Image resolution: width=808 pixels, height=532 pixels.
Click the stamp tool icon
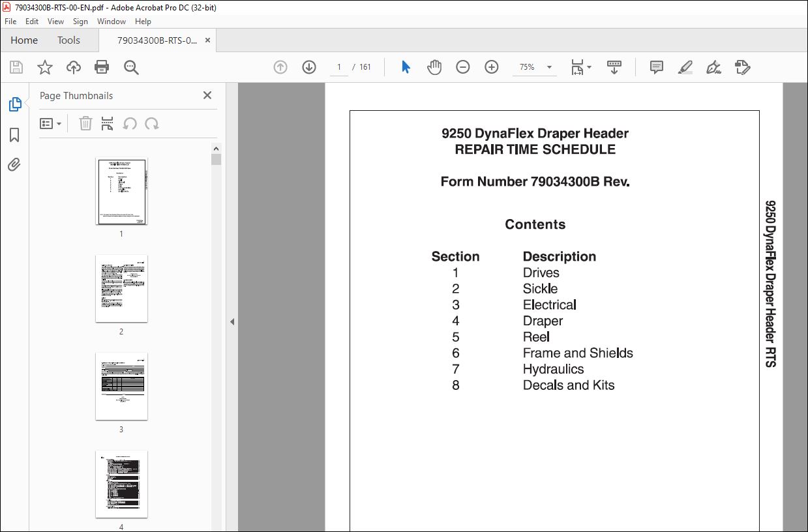pos(743,67)
